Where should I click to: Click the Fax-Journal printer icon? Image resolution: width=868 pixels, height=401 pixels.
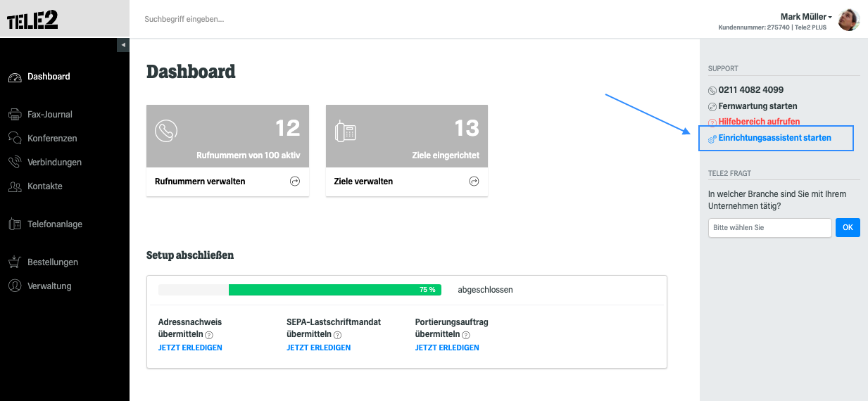click(15, 115)
